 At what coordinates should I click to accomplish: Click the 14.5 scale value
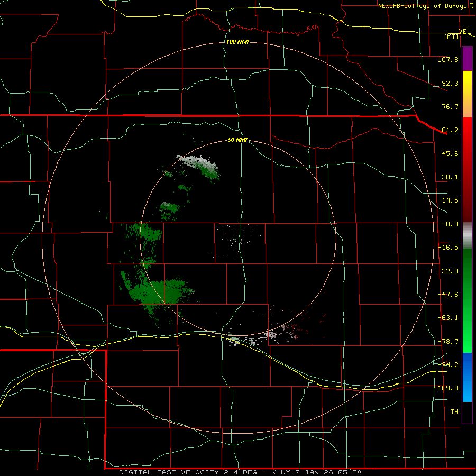coord(450,200)
